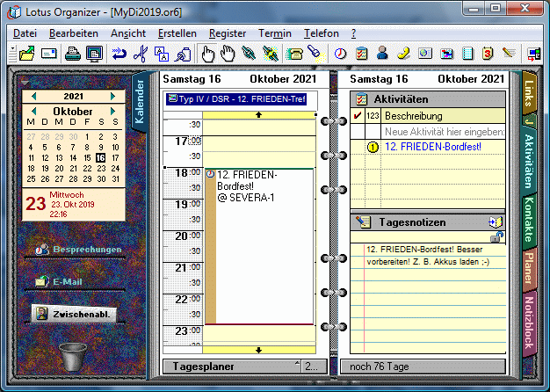Go to next year after 2021
The image size is (550, 392).
pos(112,96)
